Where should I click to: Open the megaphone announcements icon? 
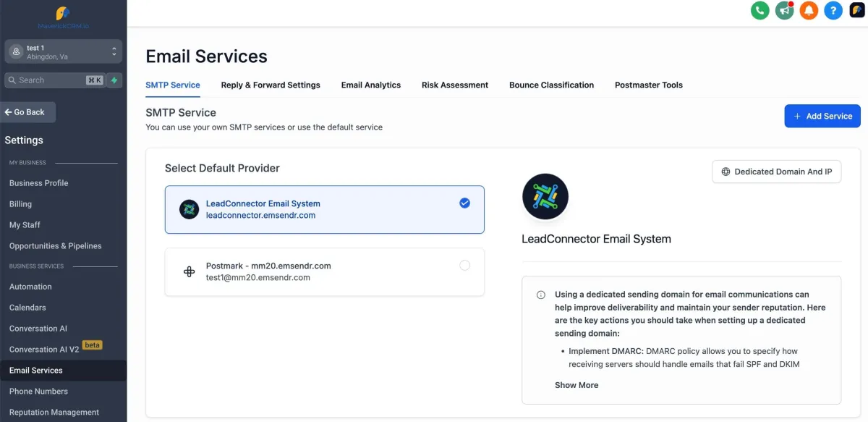(784, 10)
